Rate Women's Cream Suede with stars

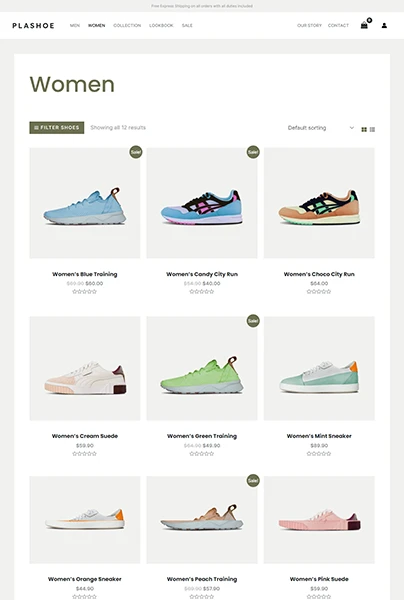(x=85, y=453)
